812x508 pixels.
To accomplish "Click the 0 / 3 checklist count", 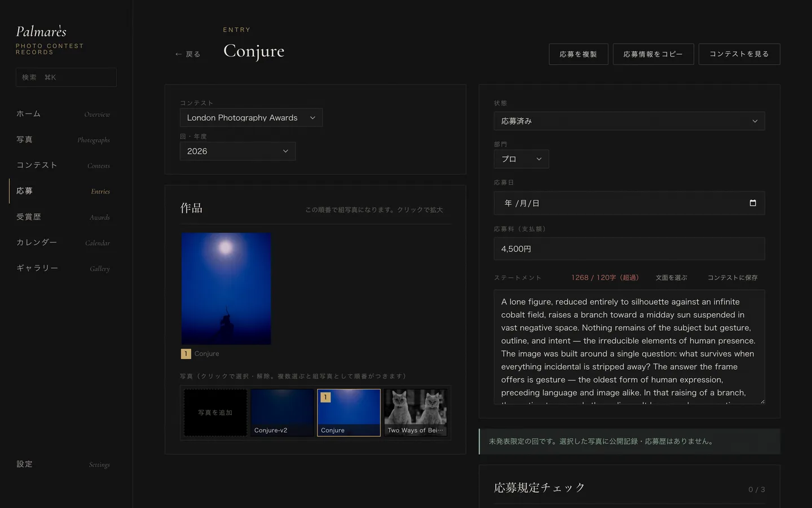I will point(757,489).
